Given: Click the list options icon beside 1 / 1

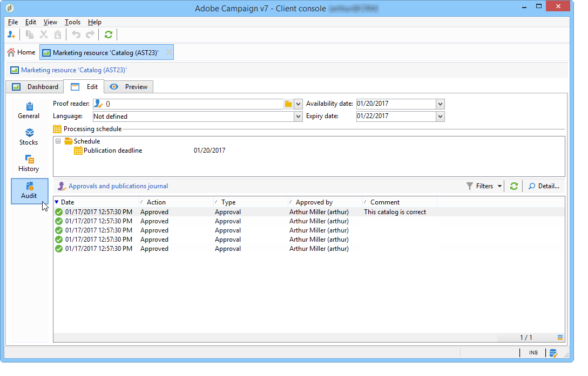Looking at the screenshot, I should click(x=560, y=337).
